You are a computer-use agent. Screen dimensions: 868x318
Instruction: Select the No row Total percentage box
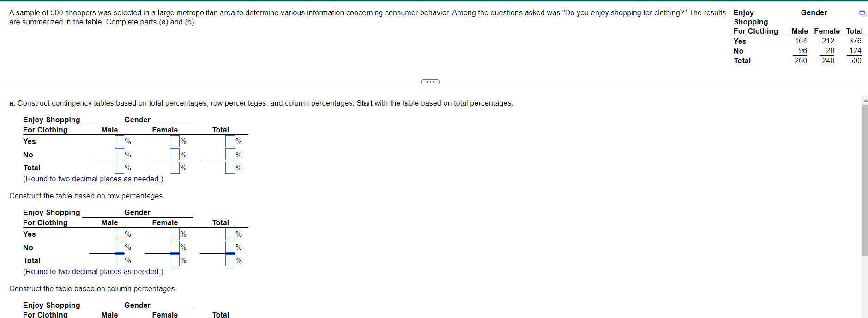click(x=229, y=154)
